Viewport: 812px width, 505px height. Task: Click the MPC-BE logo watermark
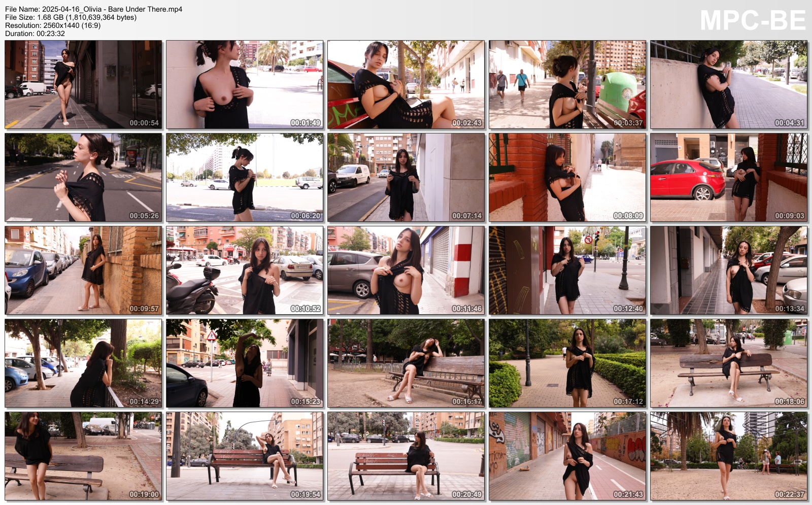click(x=753, y=21)
